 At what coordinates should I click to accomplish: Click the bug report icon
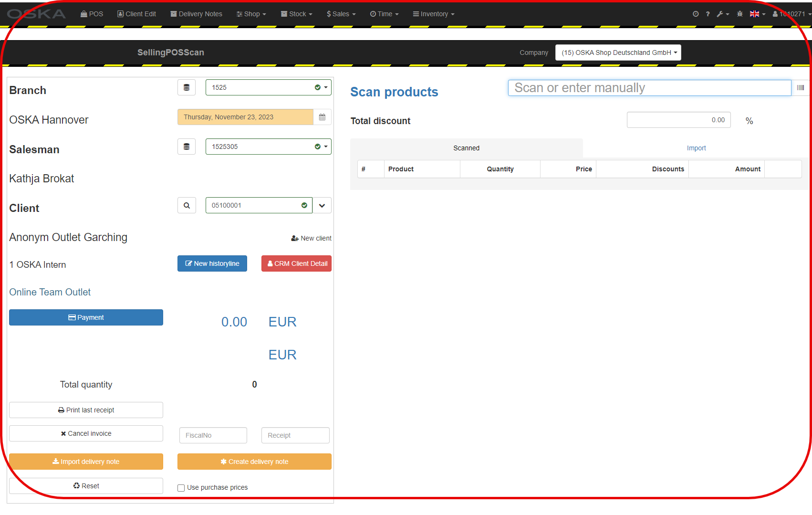tap(739, 14)
